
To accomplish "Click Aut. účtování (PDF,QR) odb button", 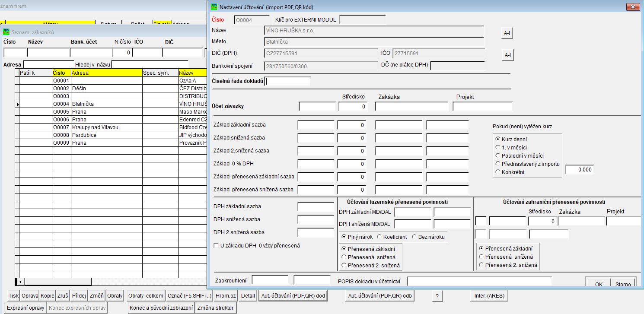I will [x=381, y=296].
